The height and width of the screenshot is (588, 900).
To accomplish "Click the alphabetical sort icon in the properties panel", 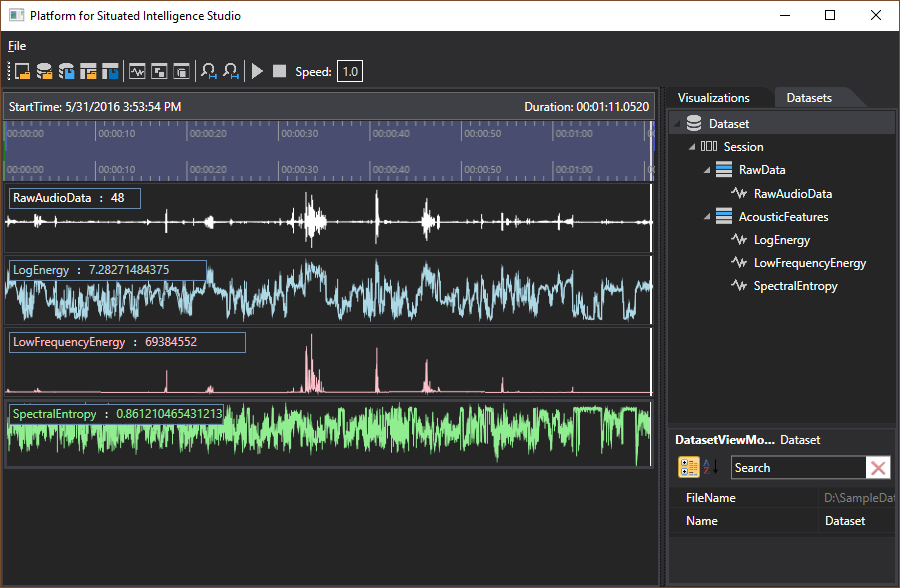I will tap(710, 466).
